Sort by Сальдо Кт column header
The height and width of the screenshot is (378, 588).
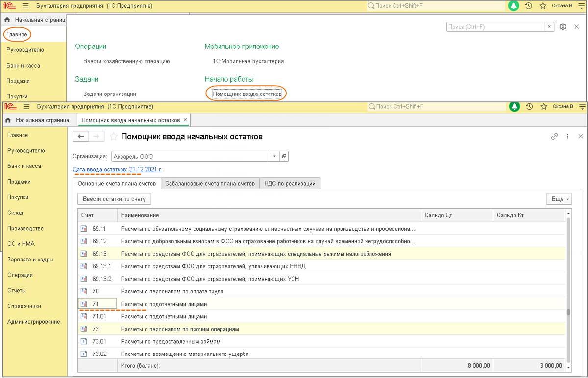tap(529, 215)
